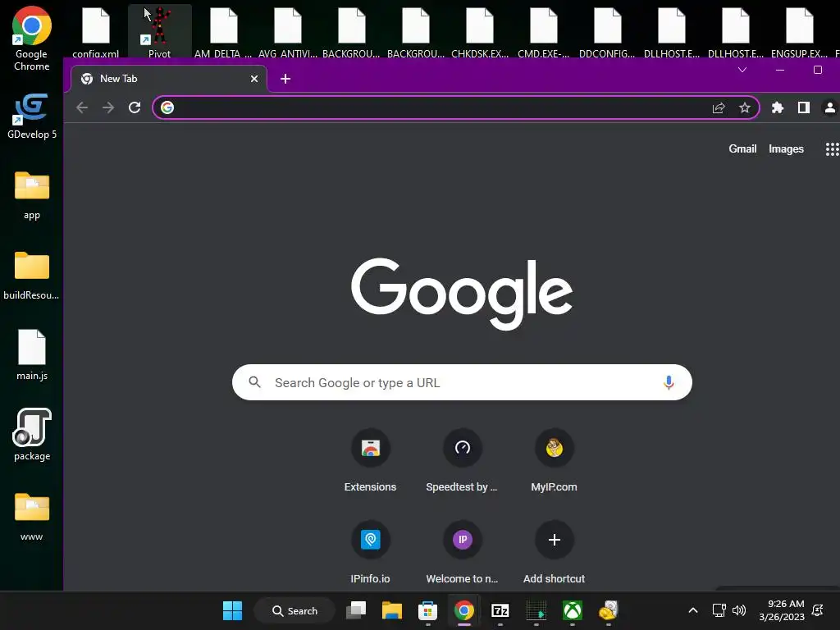Select the CHKDSK.EX... file on desktop
Image resolution: width=840 pixels, height=630 pixels.
[x=479, y=32]
